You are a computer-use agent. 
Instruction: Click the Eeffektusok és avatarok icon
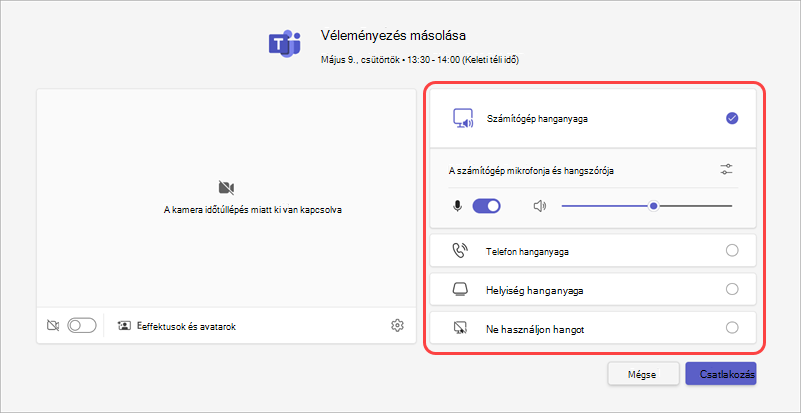tap(124, 326)
